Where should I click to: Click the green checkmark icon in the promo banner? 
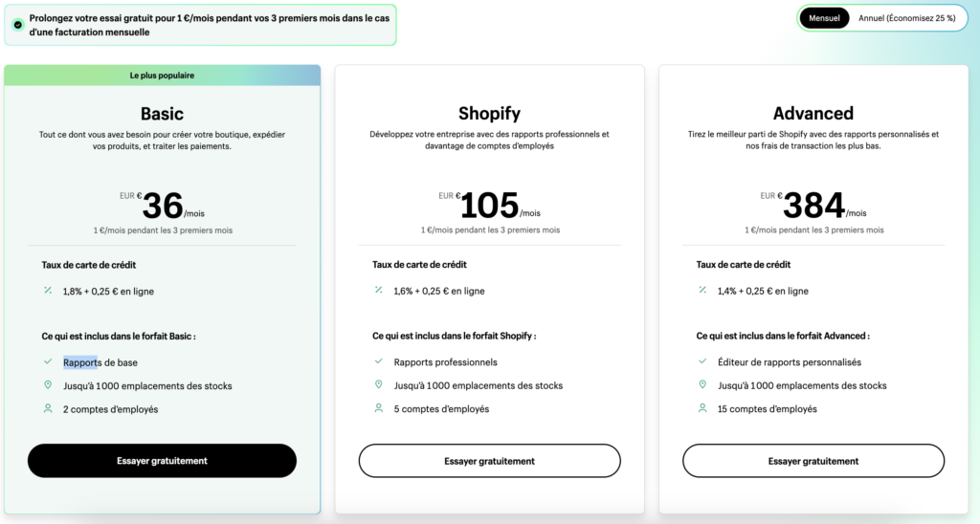(x=18, y=24)
